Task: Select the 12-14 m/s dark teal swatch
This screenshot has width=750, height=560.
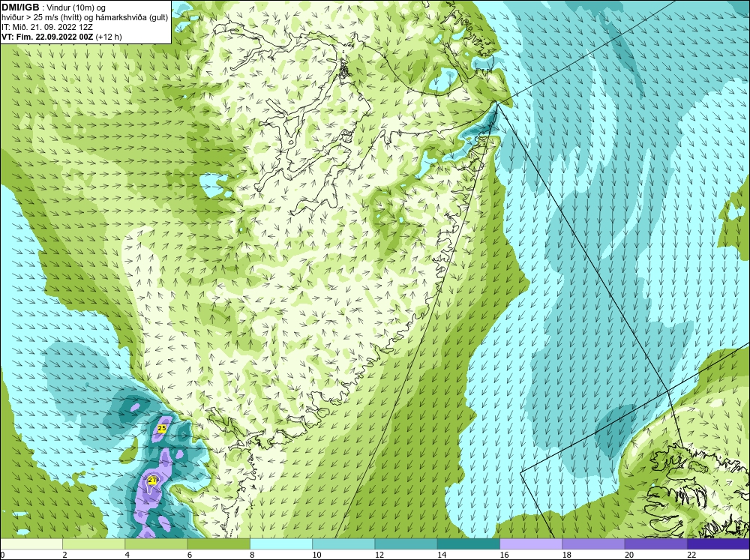Action: click(x=406, y=544)
